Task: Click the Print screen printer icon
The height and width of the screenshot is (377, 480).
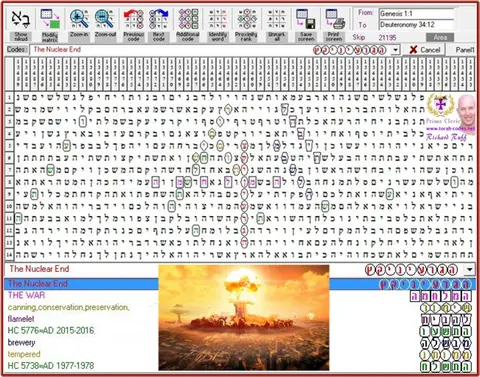Action: [335, 19]
